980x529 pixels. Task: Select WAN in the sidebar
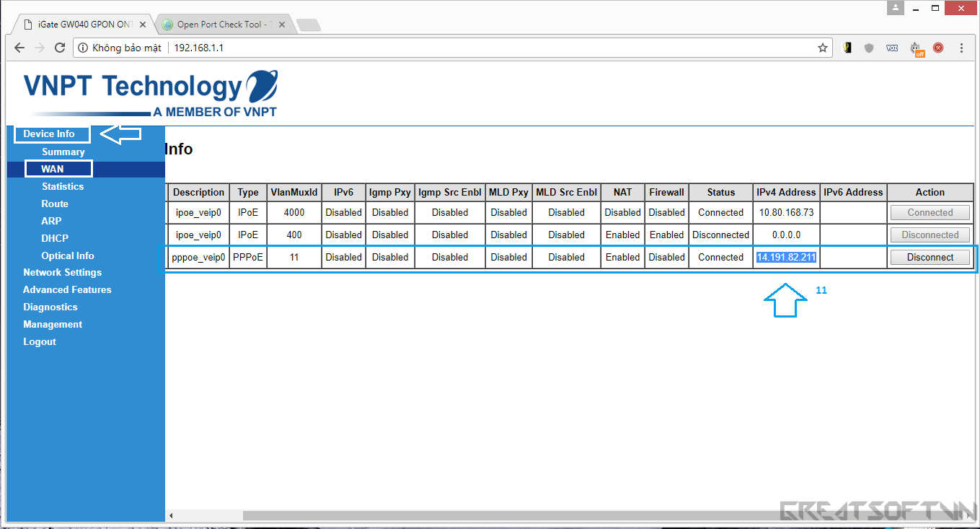click(x=53, y=169)
